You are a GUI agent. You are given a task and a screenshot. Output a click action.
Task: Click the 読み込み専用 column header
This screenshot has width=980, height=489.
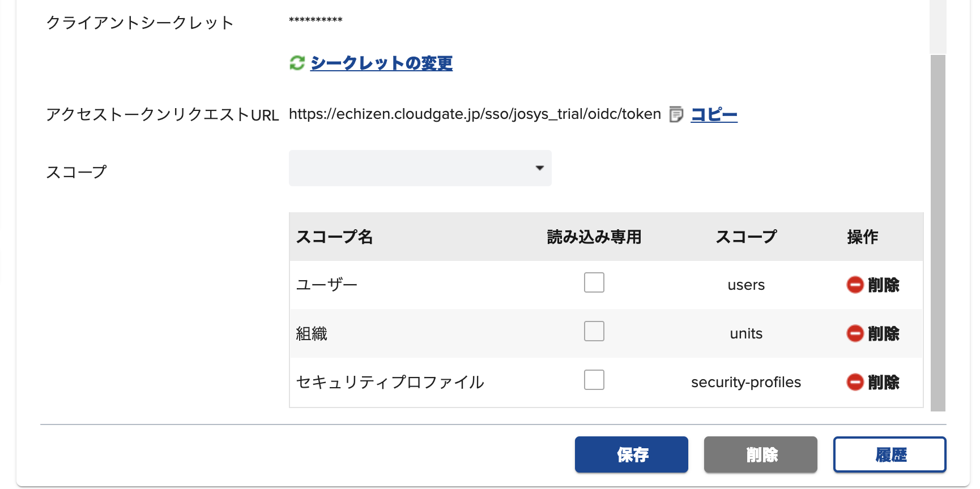[594, 237]
